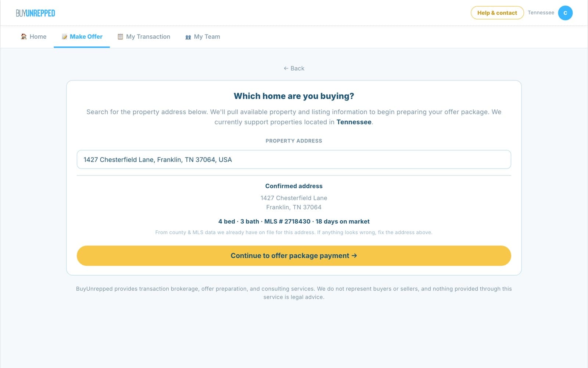Viewport: 588px width, 368px height.
Task: Click the BuyUnrepped logo
Action: click(x=36, y=13)
